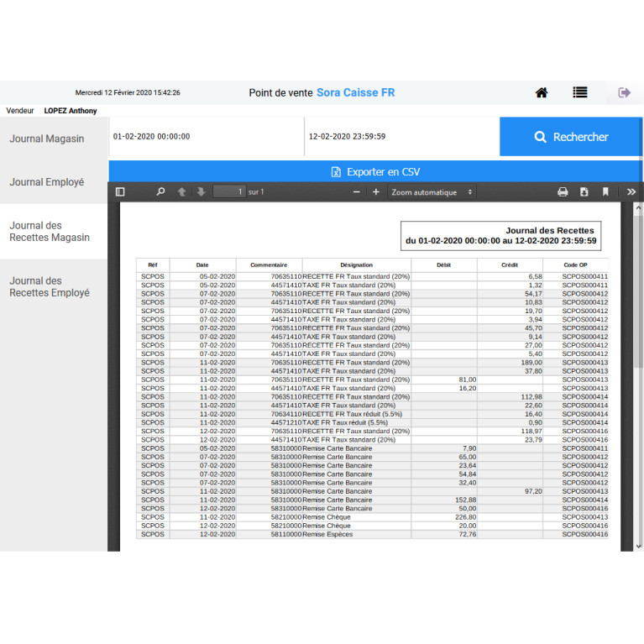Click the home icon in header
Viewport: 644px width, 644px height.
pyautogui.click(x=542, y=92)
